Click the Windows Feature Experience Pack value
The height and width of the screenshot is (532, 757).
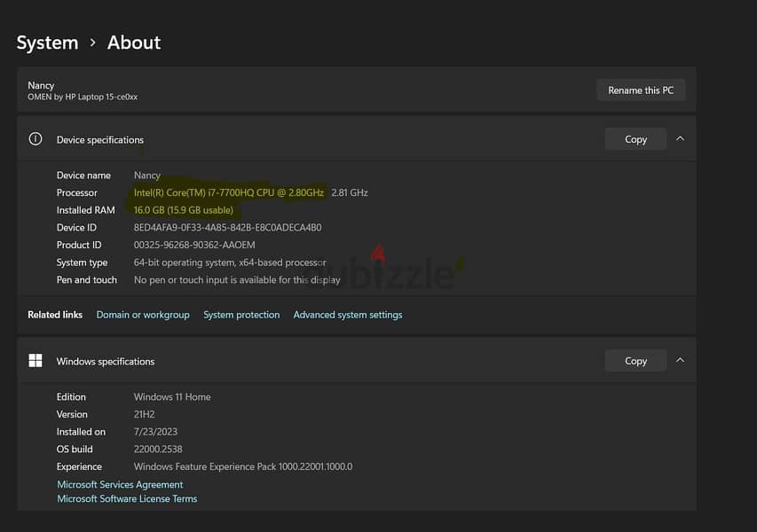point(243,466)
